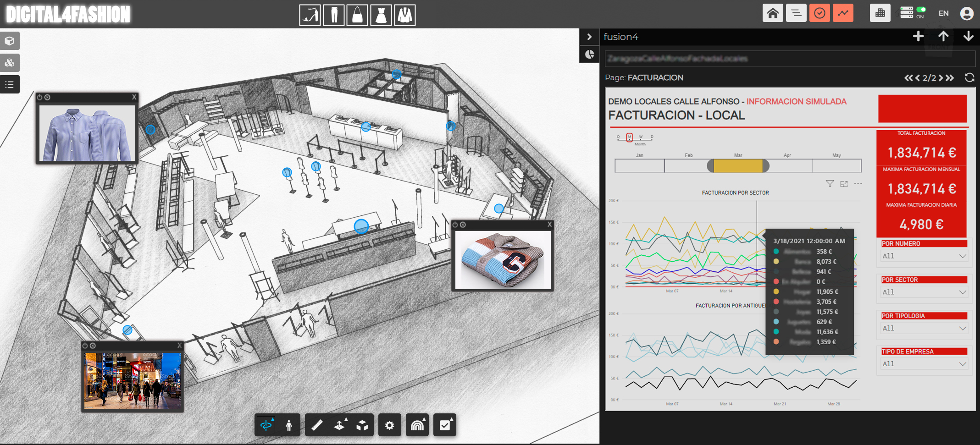Close the striped shirt preview popup
Screen dimensions: 980x445
click(x=134, y=97)
